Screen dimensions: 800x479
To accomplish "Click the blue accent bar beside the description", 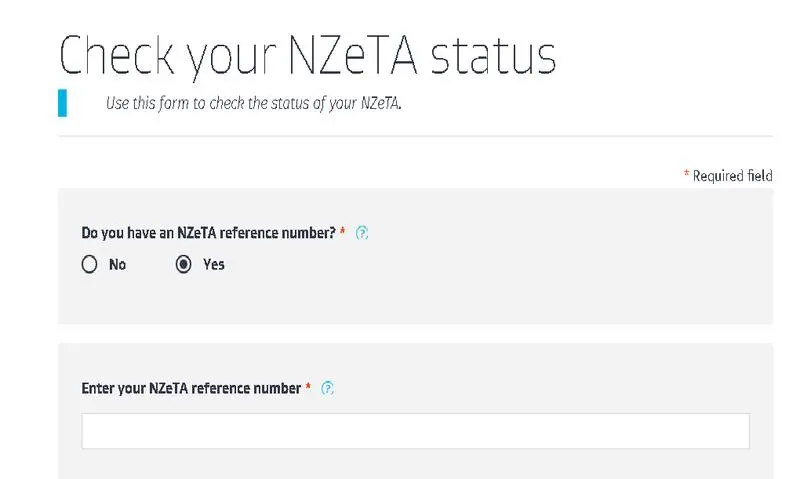I will (63, 103).
